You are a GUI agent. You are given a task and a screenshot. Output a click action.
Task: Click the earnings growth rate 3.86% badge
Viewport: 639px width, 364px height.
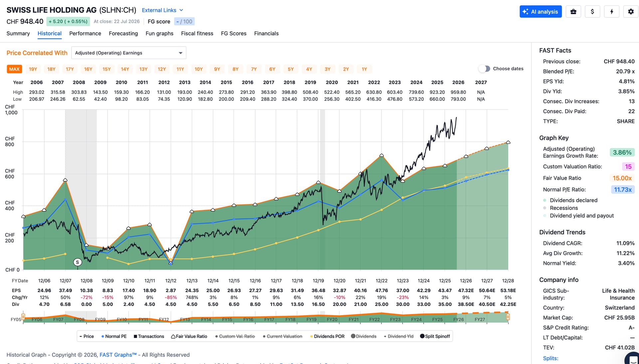coord(622,152)
